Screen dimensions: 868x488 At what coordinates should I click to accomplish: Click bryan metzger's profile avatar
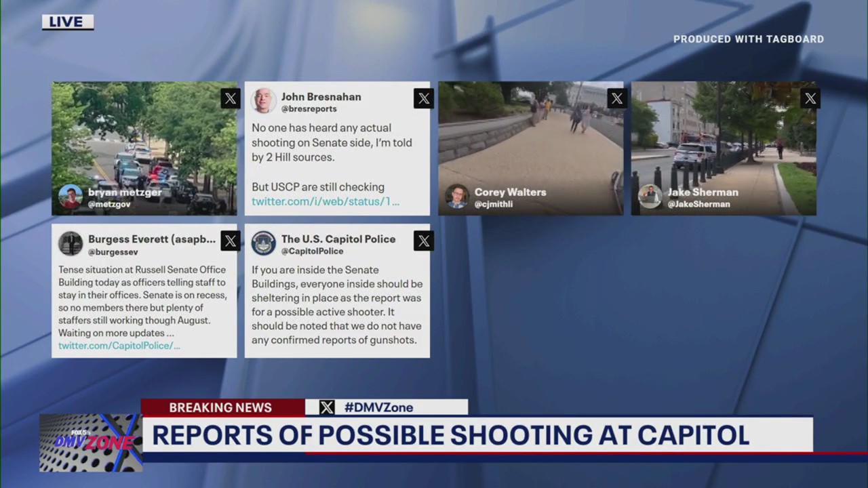pos(71,197)
